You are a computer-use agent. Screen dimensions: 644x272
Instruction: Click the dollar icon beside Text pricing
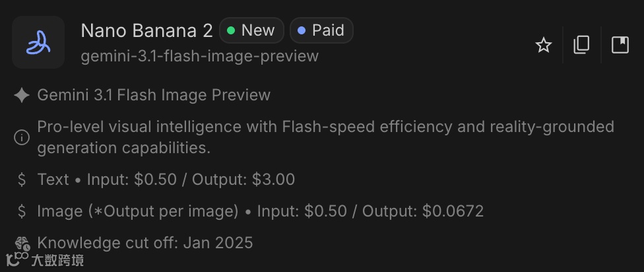click(x=22, y=180)
